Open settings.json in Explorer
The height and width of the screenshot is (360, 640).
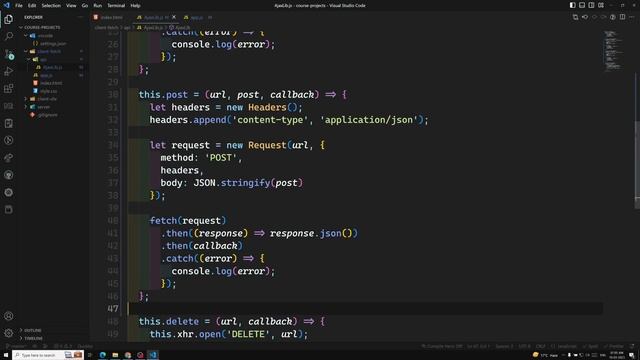pyautogui.click(x=53, y=43)
